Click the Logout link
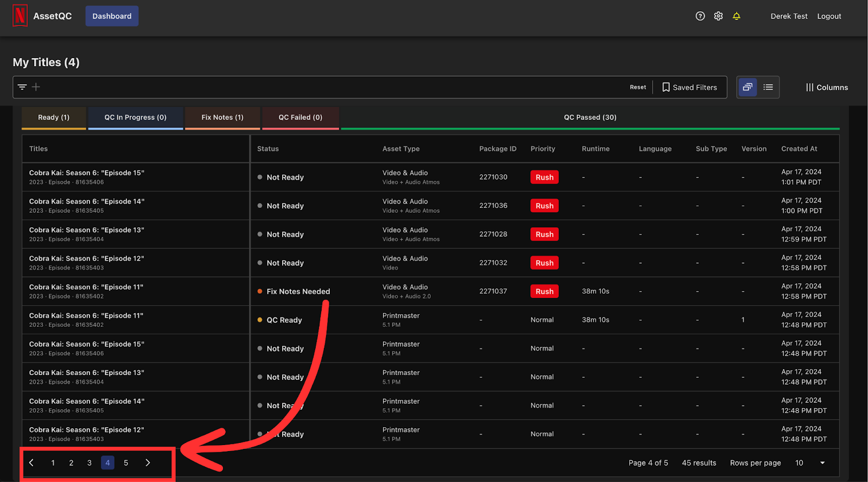The width and height of the screenshot is (868, 482). [x=829, y=16]
